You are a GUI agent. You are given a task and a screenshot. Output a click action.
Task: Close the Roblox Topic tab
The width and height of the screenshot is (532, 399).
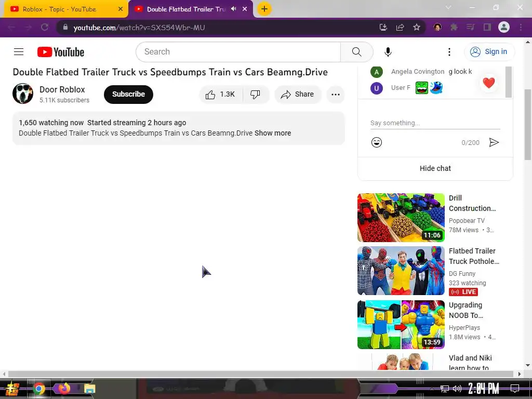121,9
